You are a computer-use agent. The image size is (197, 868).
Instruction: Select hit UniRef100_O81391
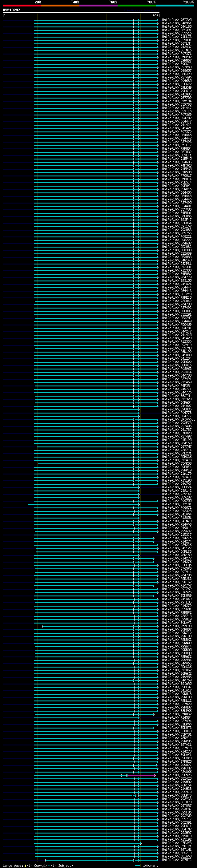click(x=177, y=30)
